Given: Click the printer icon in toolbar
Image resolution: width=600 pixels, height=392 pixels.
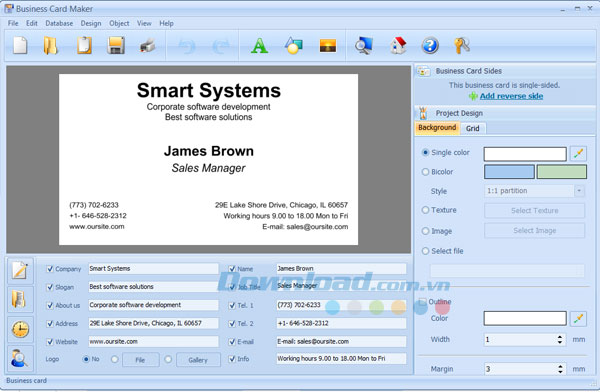Looking at the screenshot, I should click(147, 46).
